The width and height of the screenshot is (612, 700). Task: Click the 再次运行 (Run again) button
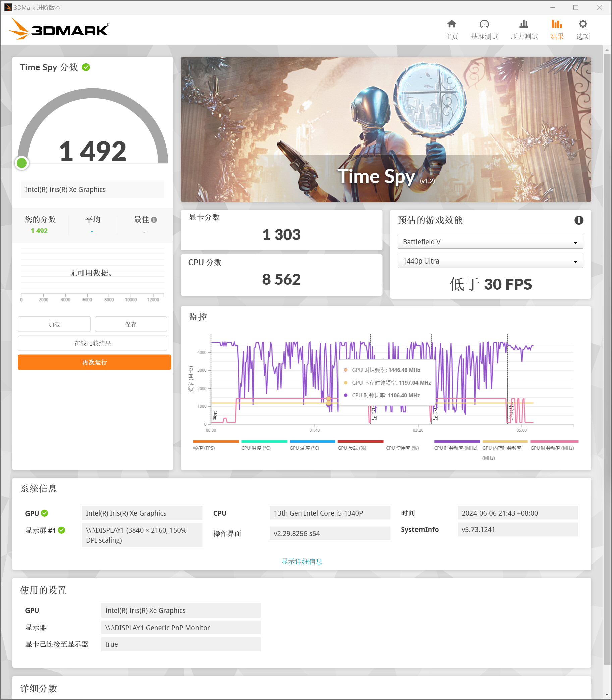pyautogui.click(x=94, y=362)
